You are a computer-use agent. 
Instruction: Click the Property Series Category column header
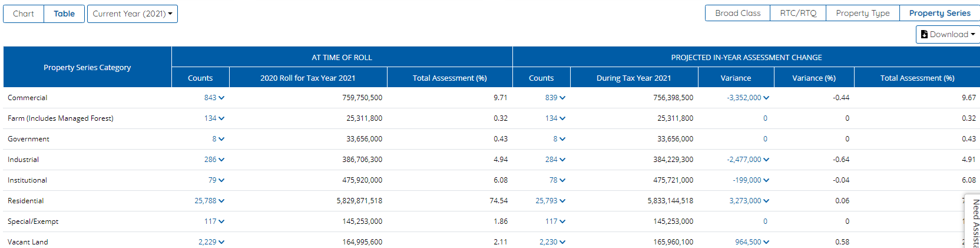point(87,67)
